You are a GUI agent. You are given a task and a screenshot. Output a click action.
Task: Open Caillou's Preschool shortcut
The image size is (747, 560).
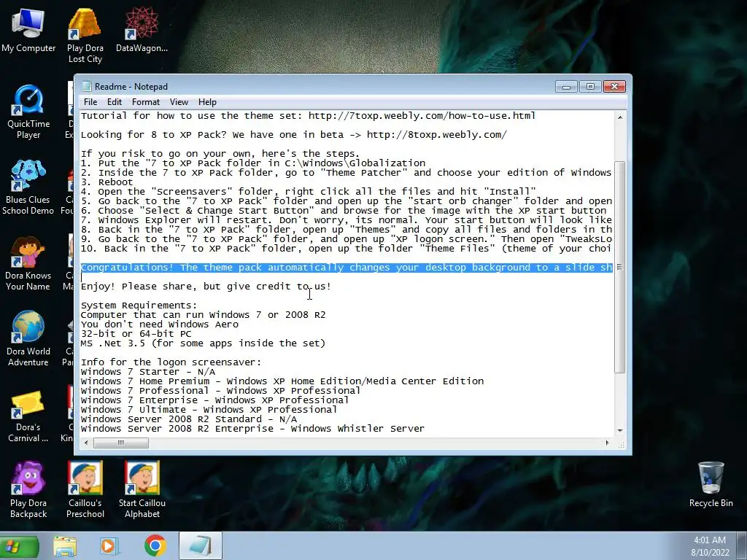[x=85, y=491]
